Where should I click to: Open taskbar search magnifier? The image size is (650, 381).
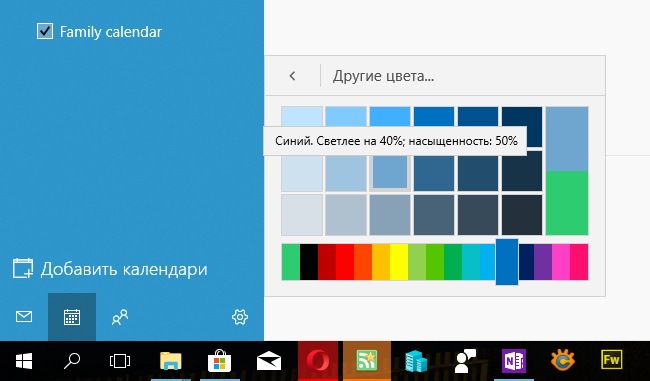(x=72, y=361)
